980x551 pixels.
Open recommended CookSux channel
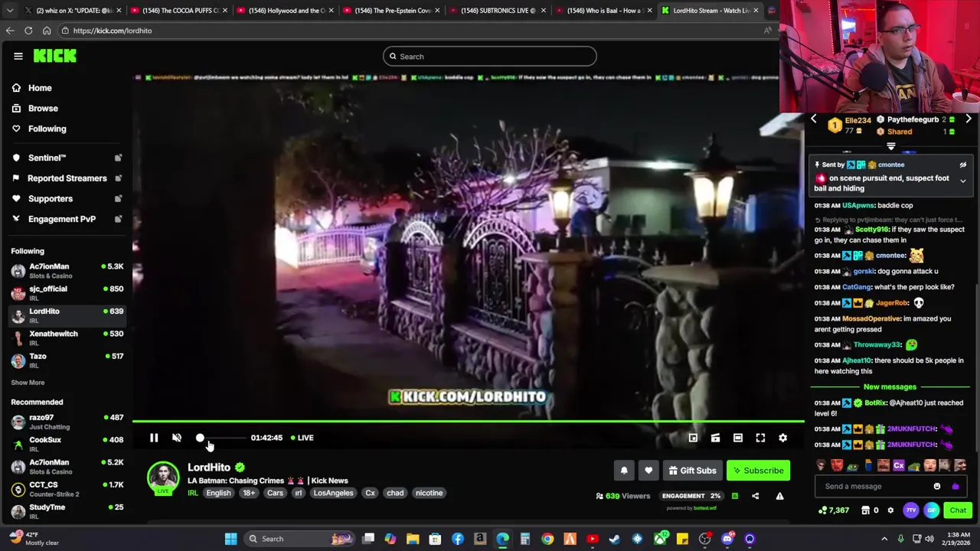pyautogui.click(x=67, y=444)
